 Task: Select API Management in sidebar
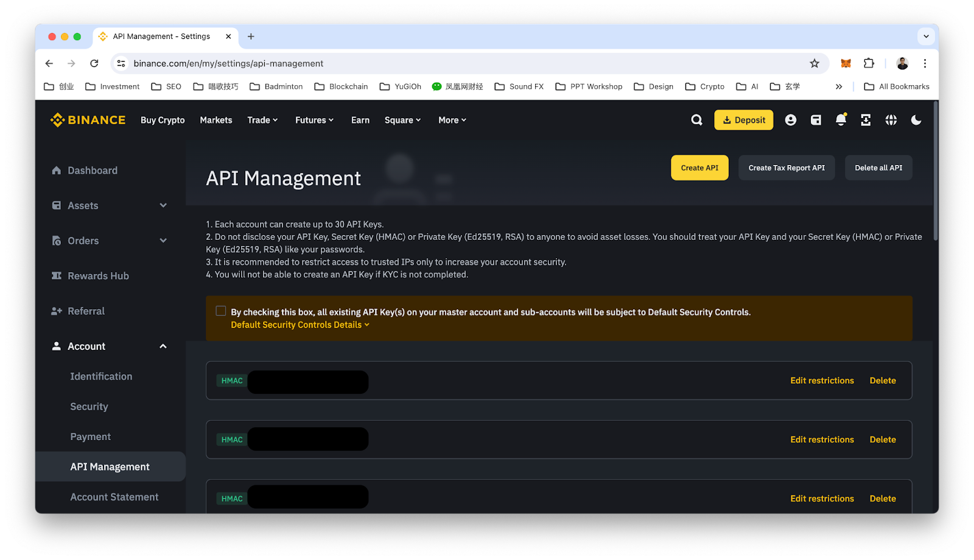(x=110, y=467)
